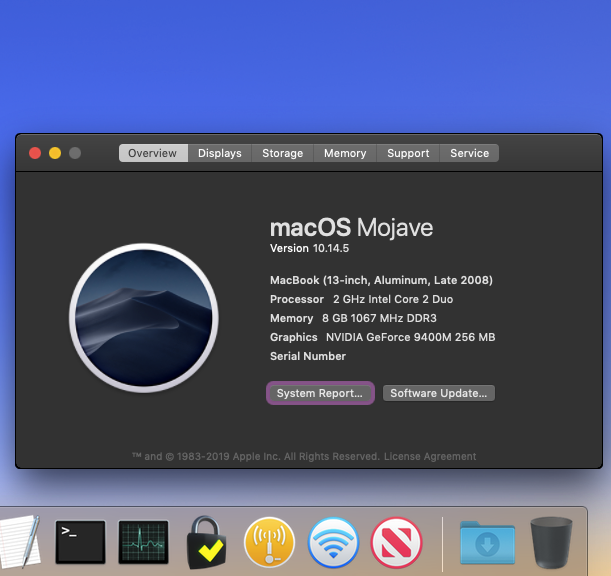
Task: Open Activity Monitor in the Dock
Action: point(143,542)
